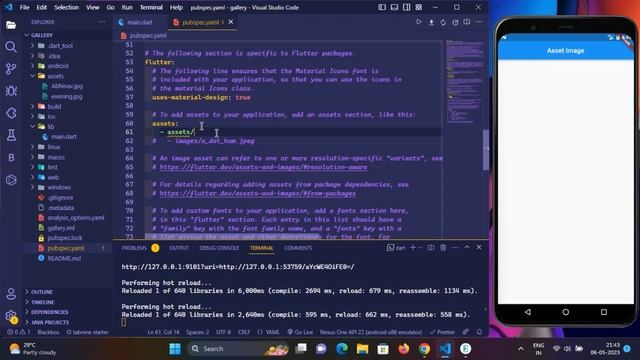Close the pubspec.yaml editor tab
Image resolution: width=640 pixels, height=360 pixels.
click(x=231, y=22)
